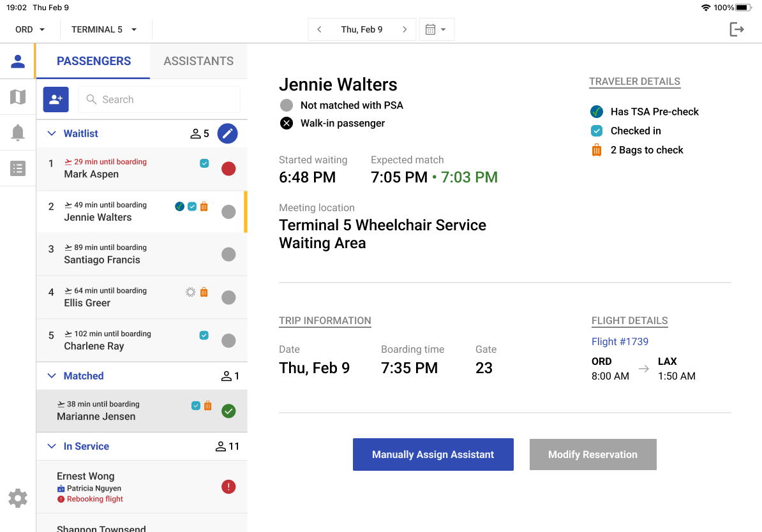Screen dimensions: 762x532
Task: Click Rebooking flight status text
Action: [x=94, y=499]
